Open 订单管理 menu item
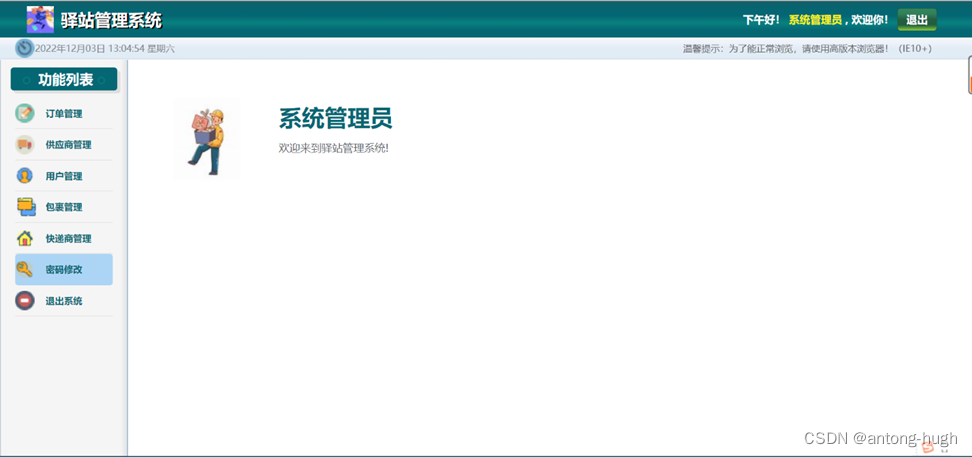This screenshot has height=457, width=972. [x=64, y=113]
